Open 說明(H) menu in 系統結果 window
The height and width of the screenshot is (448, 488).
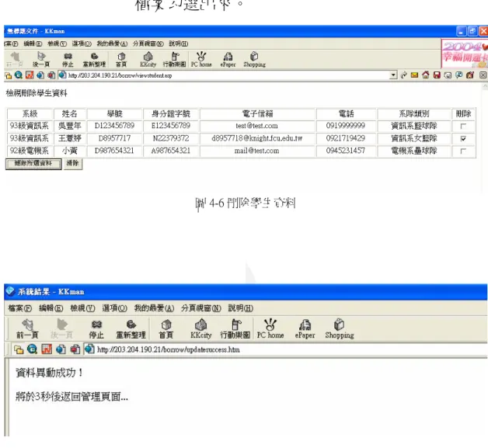pyautogui.click(x=241, y=308)
